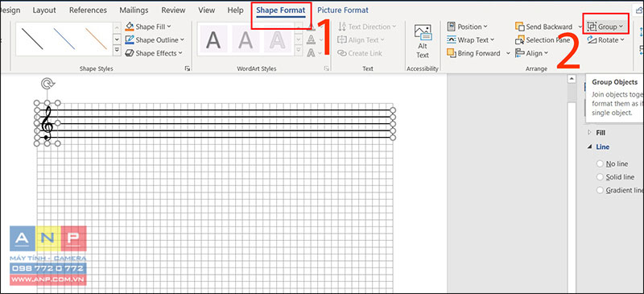The width and height of the screenshot is (644, 294).
Task: Switch to the View tab
Action: coord(207,10)
